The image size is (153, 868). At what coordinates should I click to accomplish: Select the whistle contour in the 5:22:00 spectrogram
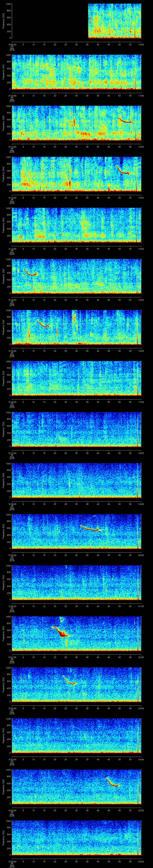(x=70, y=680)
